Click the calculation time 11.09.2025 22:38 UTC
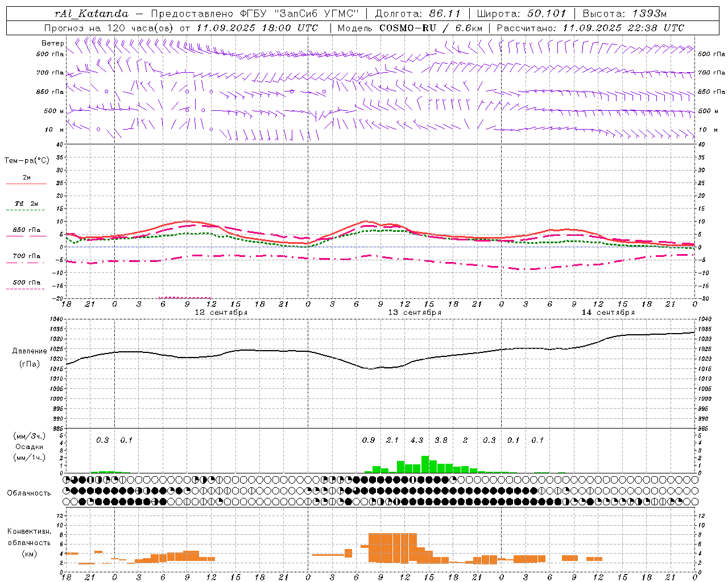This screenshot has height=582, width=728. [x=623, y=28]
